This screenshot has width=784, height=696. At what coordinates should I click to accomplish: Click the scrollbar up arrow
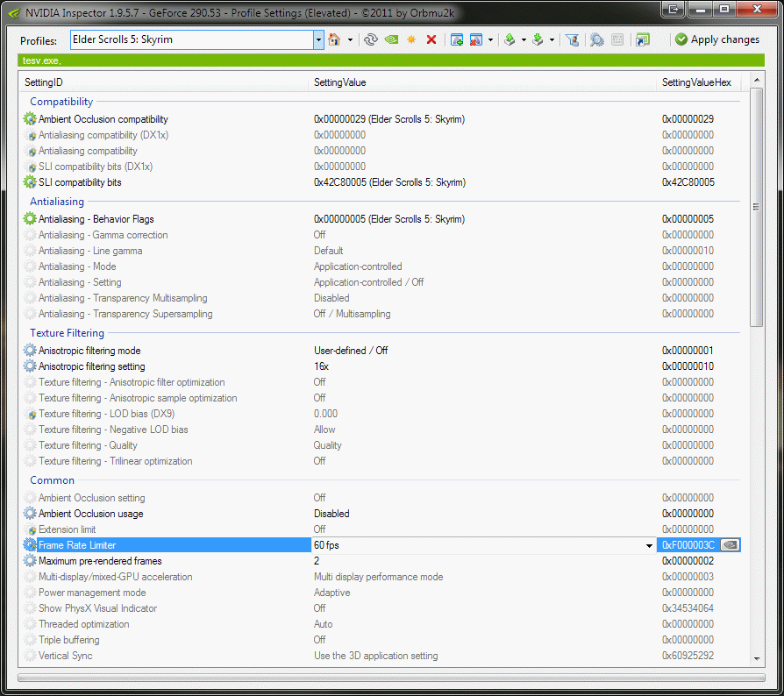(x=757, y=80)
